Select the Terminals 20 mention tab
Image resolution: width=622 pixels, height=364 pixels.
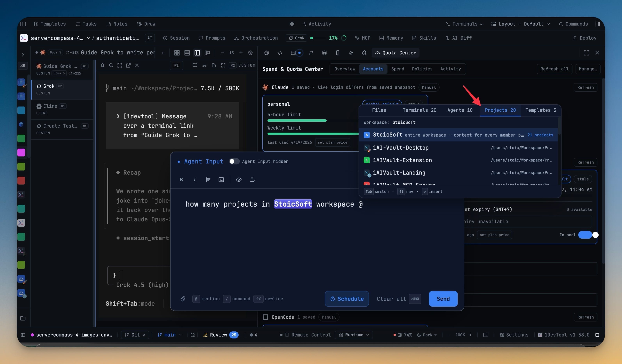click(x=419, y=110)
